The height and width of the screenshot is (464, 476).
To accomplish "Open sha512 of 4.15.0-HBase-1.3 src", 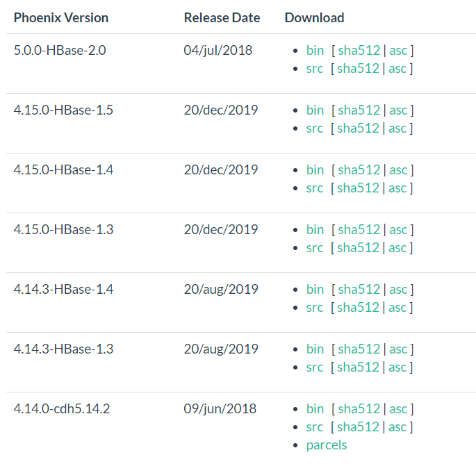I will (x=358, y=248).
